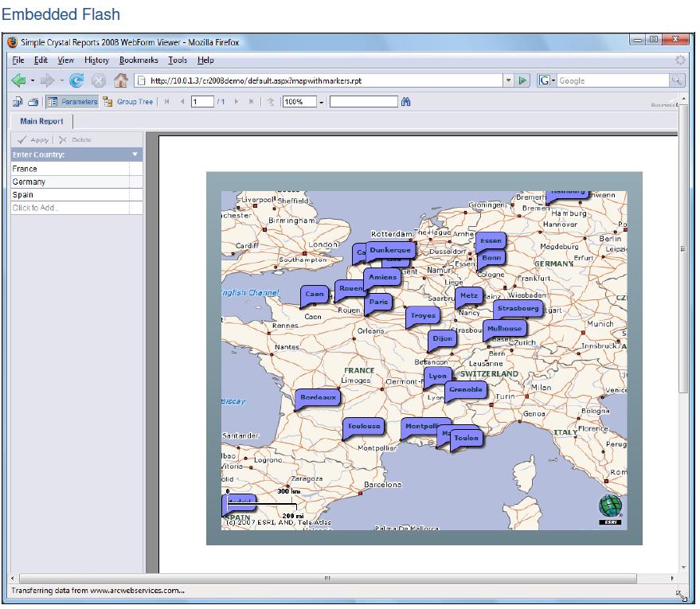The width and height of the screenshot is (700, 609).
Task: Click the browser Forward arrow
Action: [x=47, y=80]
